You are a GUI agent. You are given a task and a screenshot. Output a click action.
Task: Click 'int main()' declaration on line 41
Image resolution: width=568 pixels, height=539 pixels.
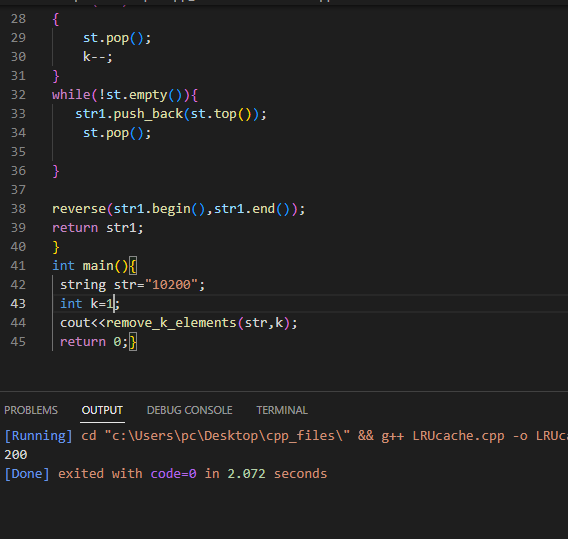point(90,266)
